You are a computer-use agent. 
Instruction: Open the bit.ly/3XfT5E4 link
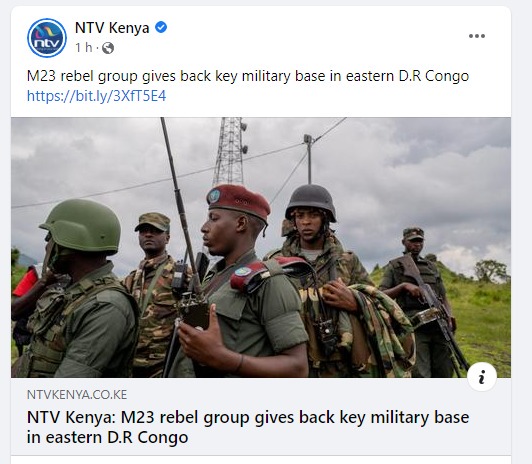(96, 96)
